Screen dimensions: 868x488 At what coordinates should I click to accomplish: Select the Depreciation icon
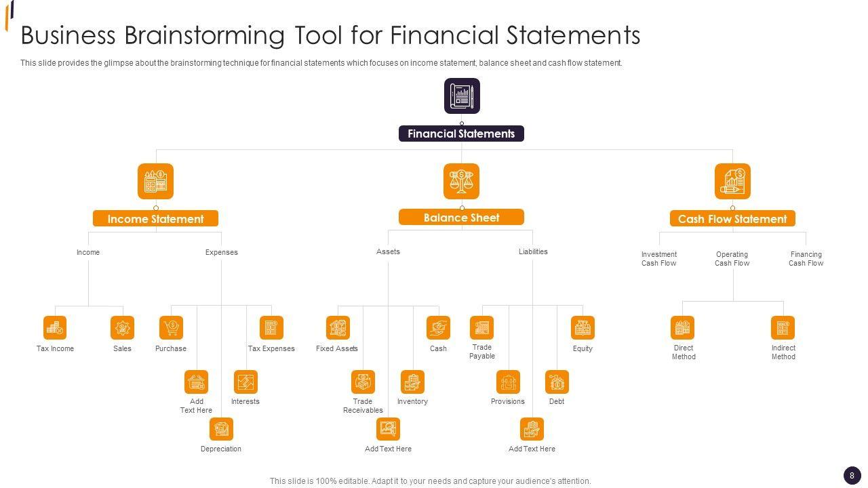point(221,429)
